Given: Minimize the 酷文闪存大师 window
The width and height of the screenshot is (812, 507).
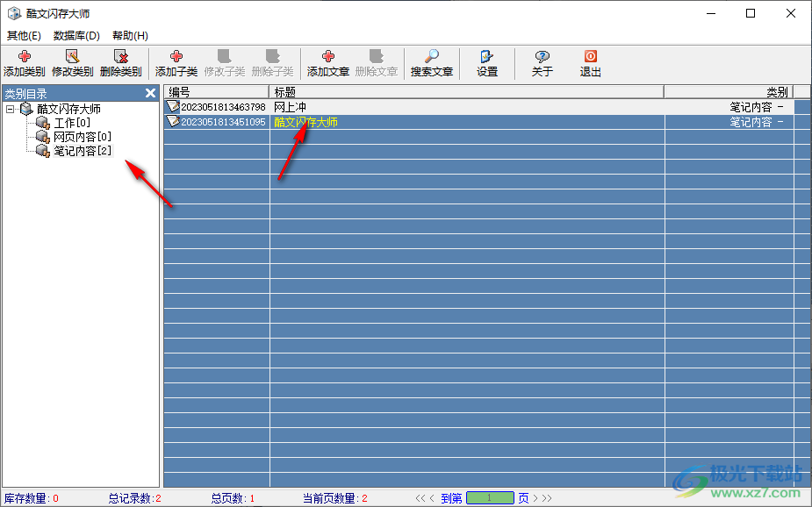Looking at the screenshot, I should 710,13.
